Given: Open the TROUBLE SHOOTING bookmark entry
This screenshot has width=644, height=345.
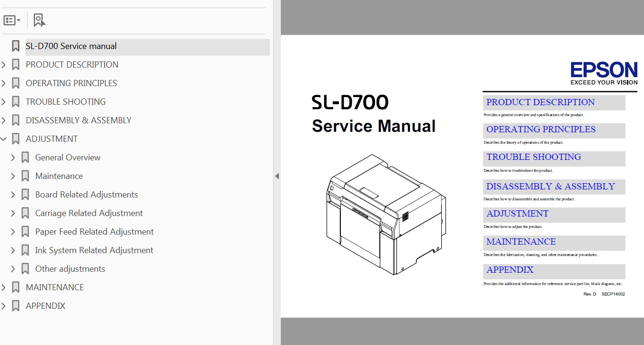Looking at the screenshot, I should coord(66,102).
